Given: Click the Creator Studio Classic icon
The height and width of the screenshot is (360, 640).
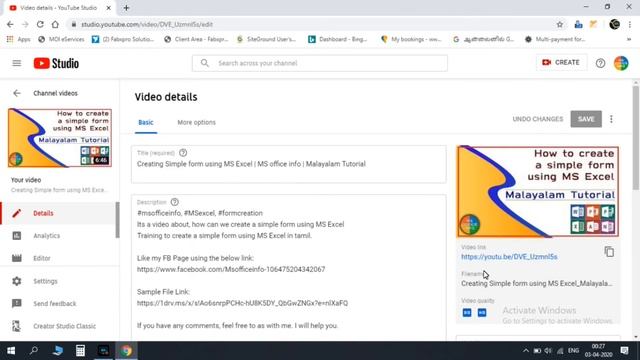Looking at the screenshot, I should coord(17,326).
